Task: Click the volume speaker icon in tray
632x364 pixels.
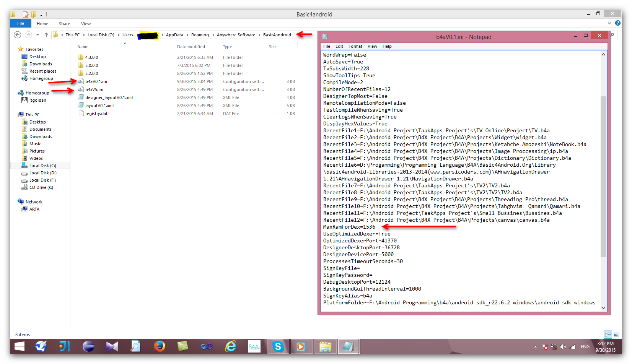Action: [x=563, y=347]
